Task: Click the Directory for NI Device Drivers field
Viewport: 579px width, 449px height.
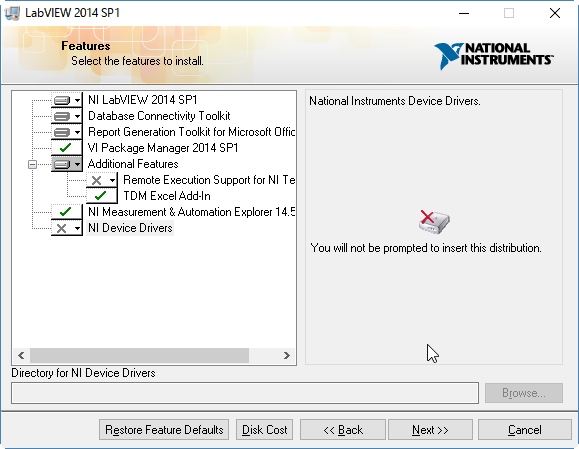Action: tap(245, 393)
